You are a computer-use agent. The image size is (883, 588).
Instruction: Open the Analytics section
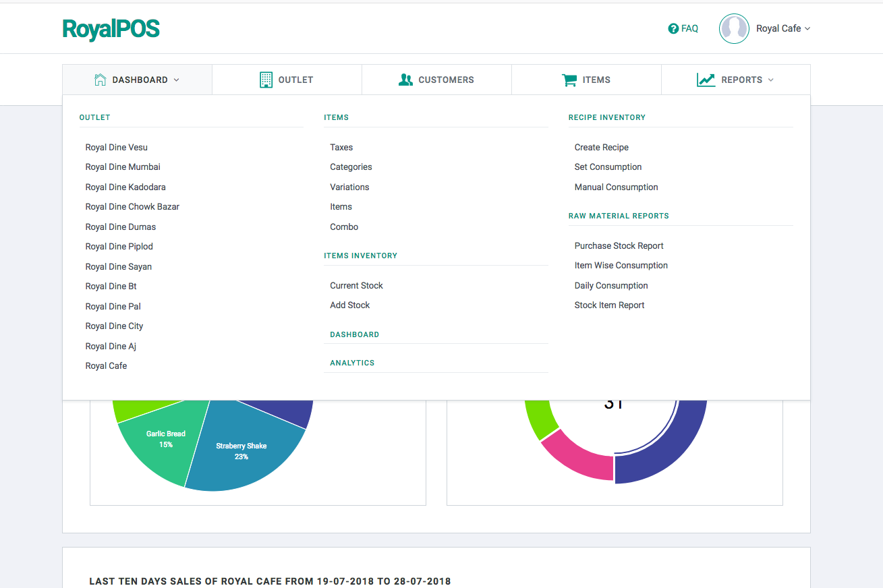tap(352, 362)
